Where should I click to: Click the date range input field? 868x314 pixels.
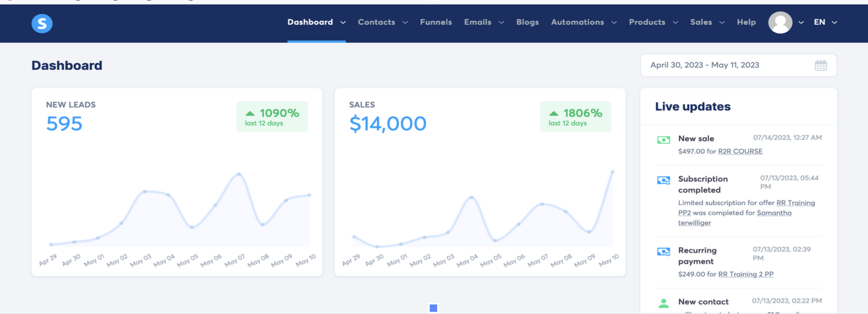(739, 65)
